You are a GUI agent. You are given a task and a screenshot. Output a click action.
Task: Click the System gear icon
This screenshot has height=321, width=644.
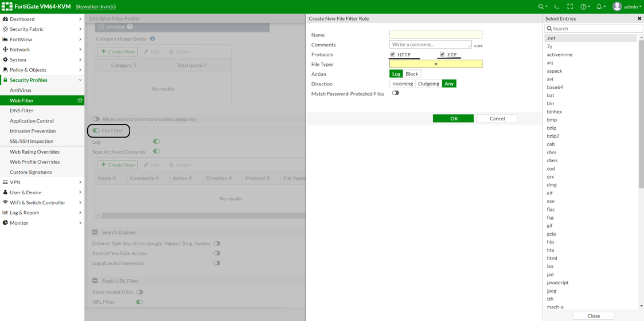point(5,60)
